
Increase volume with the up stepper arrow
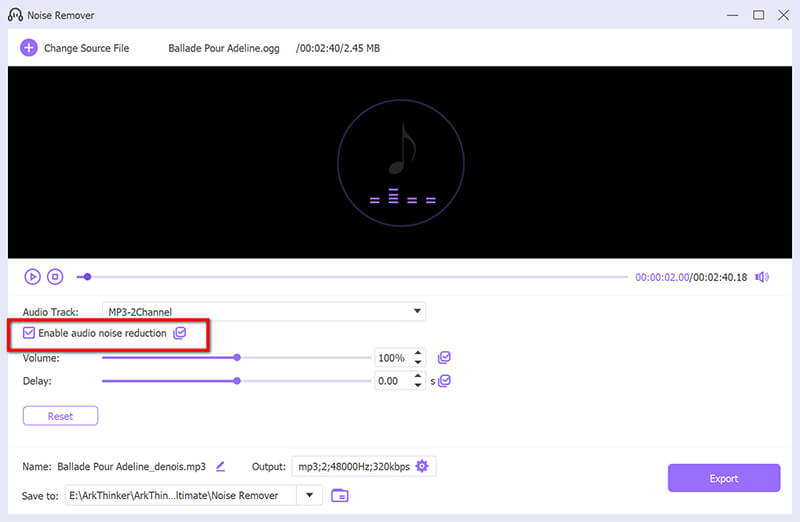coord(418,353)
